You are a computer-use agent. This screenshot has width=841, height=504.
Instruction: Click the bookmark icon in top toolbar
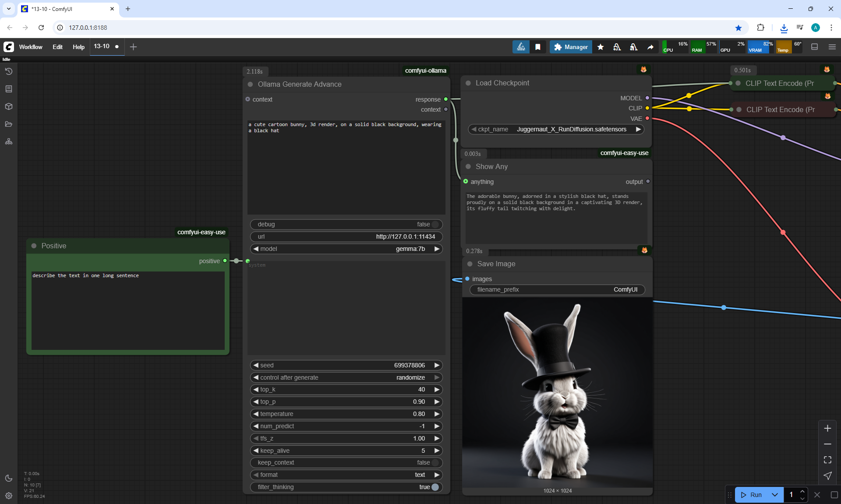tap(538, 47)
